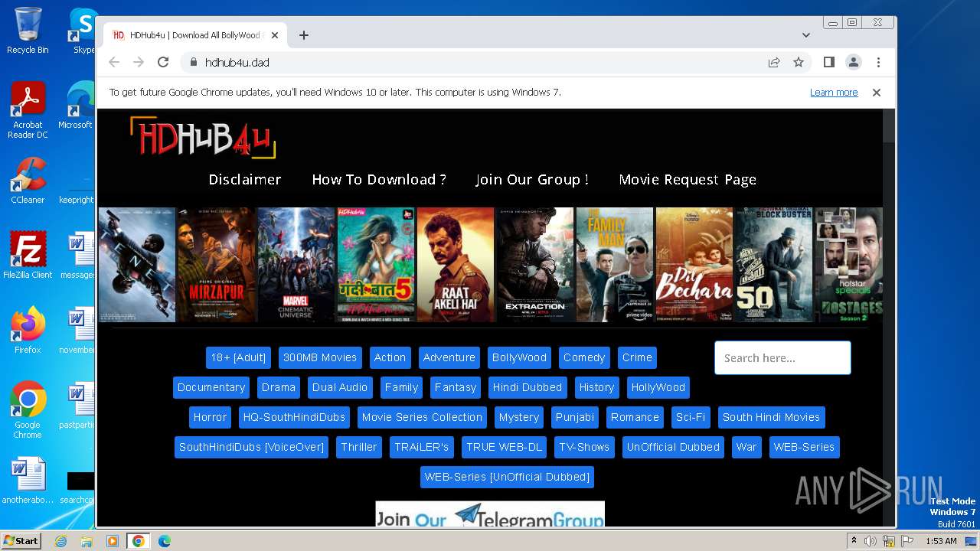
Task: Select the Dual Audio category
Action: (x=340, y=387)
